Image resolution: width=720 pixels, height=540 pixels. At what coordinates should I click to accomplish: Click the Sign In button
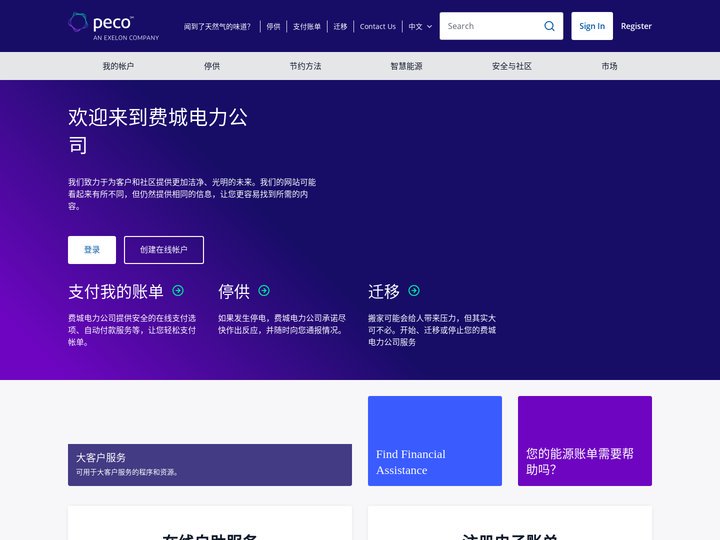pos(592,26)
